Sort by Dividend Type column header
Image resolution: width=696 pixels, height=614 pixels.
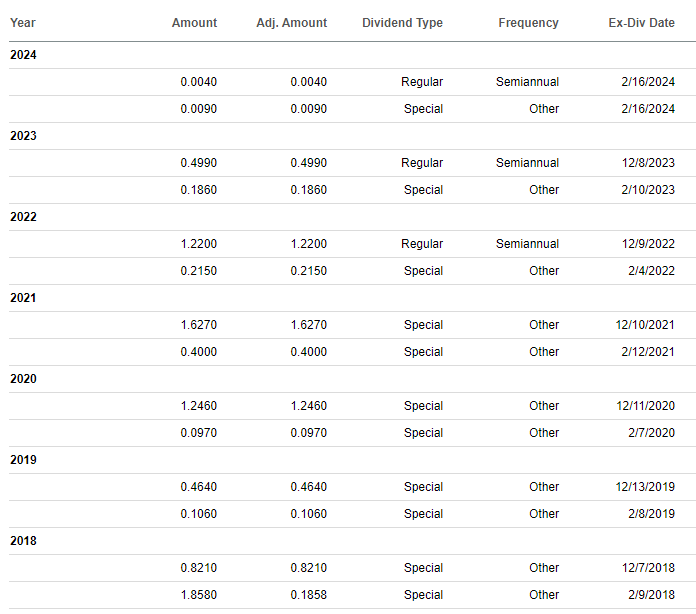tap(402, 23)
